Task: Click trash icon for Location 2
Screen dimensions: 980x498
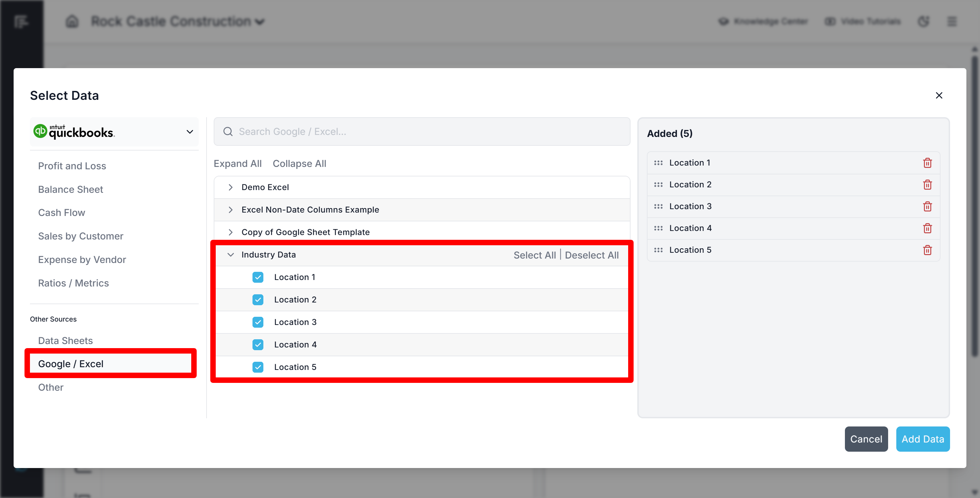Action: (x=927, y=185)
